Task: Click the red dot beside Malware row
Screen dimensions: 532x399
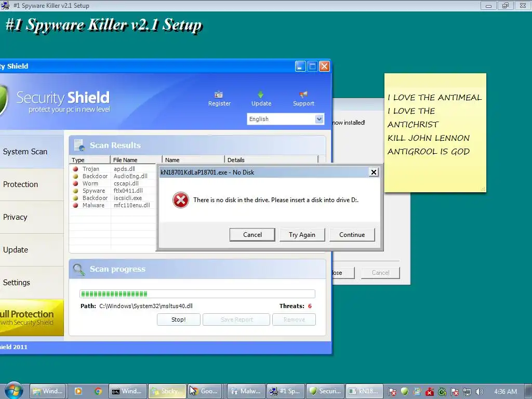Action: 75,205
